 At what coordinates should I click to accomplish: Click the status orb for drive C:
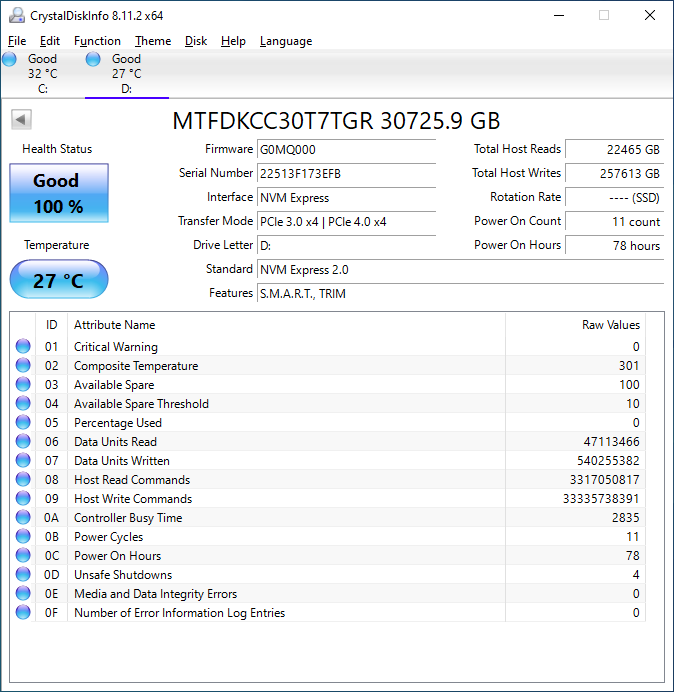click(10, 60)
